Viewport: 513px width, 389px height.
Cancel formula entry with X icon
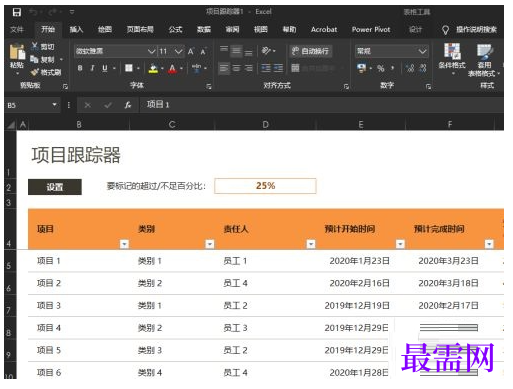point(88,105)
